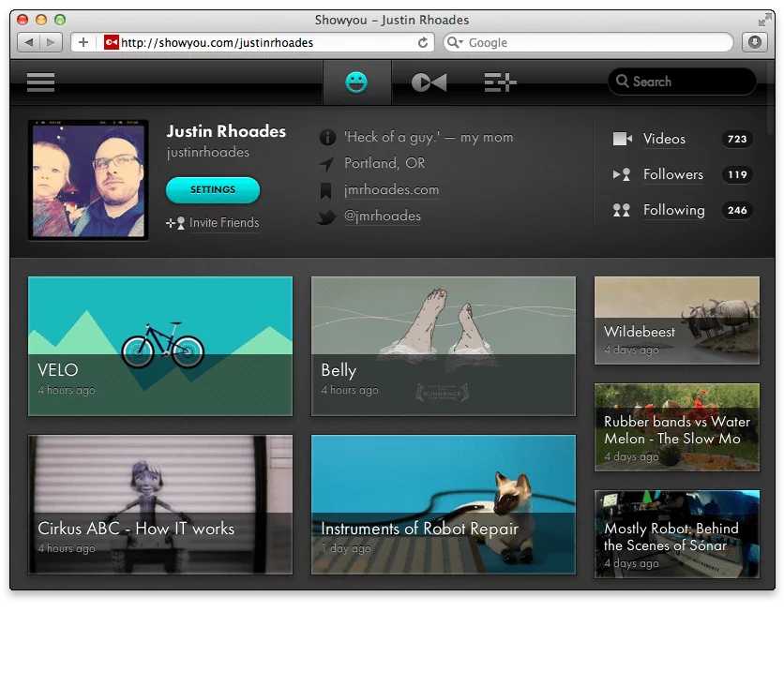
Task: Click the Following two-people icon
Action: [x=622, y=210]
